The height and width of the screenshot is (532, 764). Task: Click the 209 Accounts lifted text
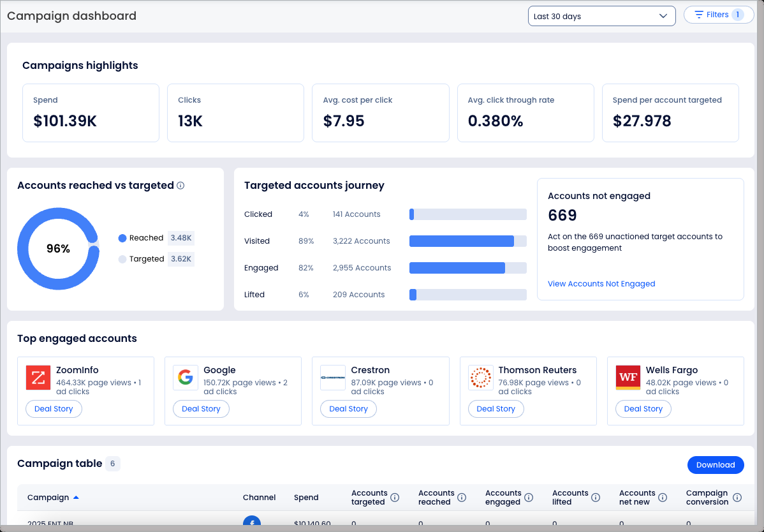point(358,295)
